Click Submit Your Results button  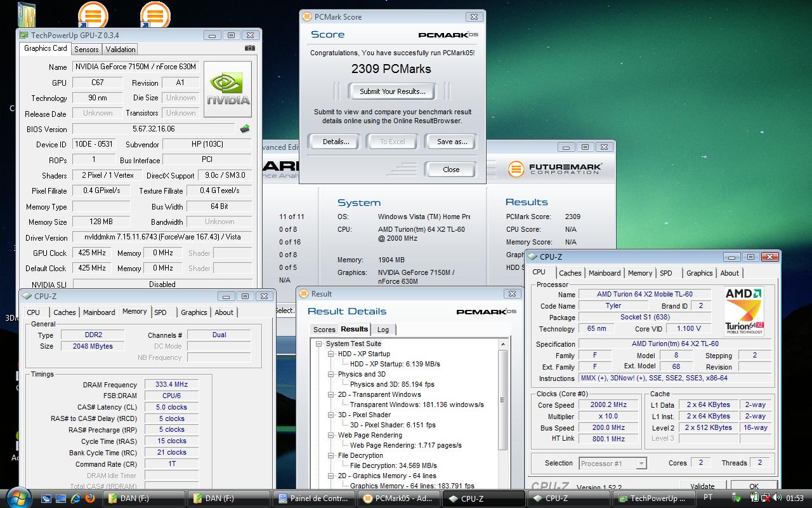[x=393, y=91]
